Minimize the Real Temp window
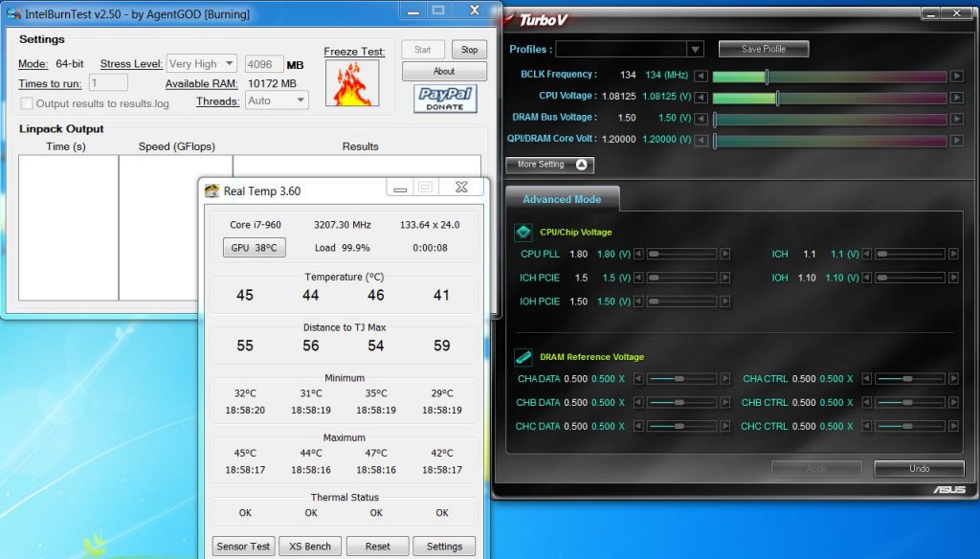 401,188
